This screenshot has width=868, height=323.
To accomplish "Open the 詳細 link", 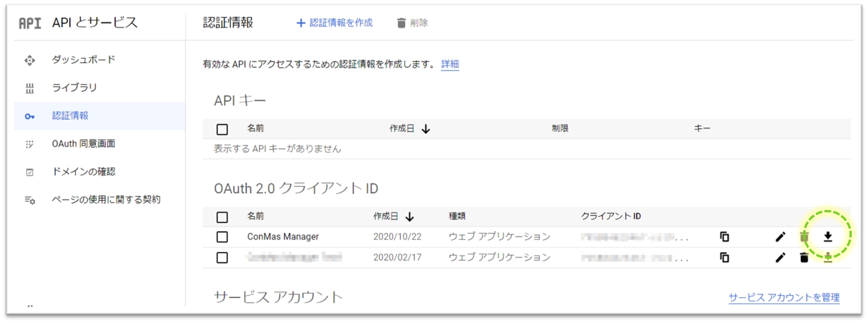I will point(450,64).
